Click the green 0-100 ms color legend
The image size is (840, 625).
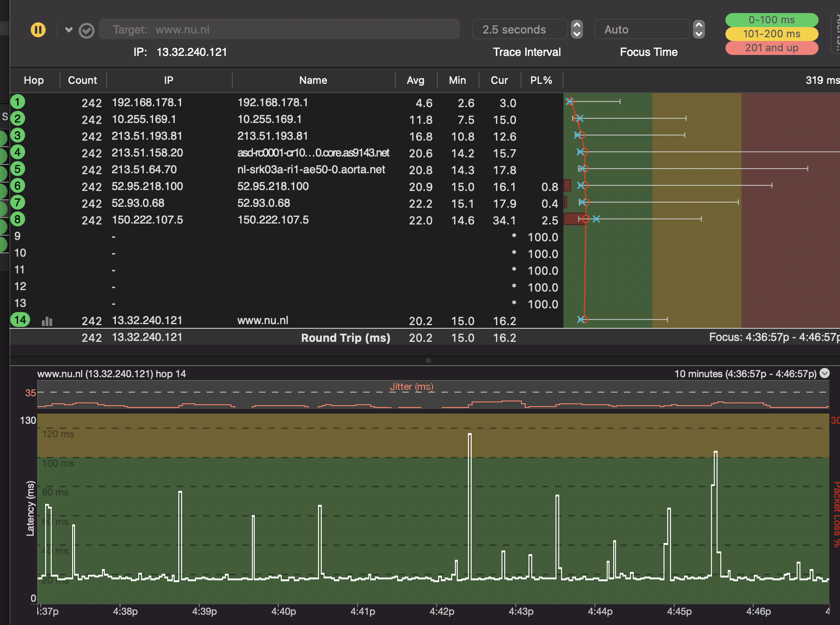point(772,20)
